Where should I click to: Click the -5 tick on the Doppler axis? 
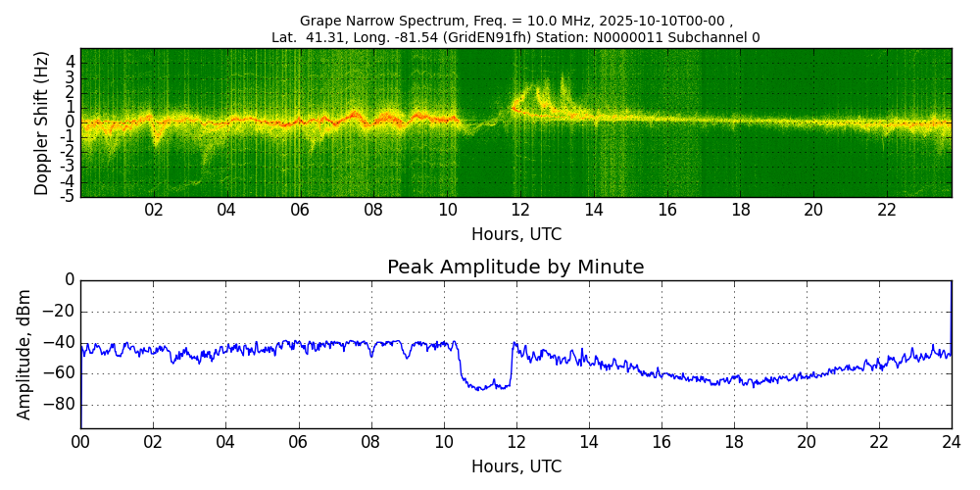pyautogui.click(x=69, y=196)
